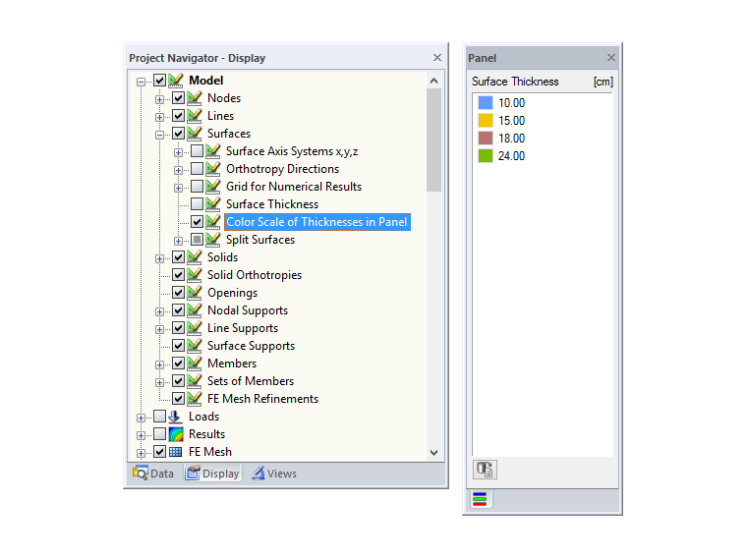Click the Color Scale of Thicknesses icon

(213, 221)
